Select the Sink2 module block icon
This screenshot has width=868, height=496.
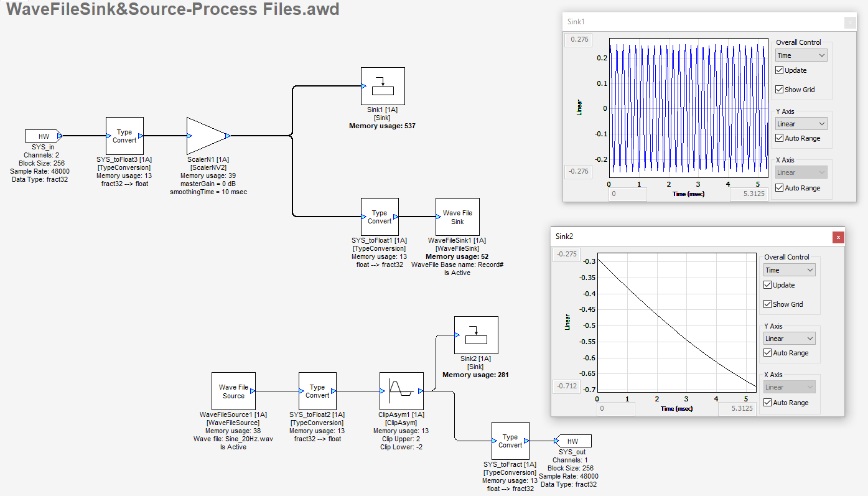[476, 335]
